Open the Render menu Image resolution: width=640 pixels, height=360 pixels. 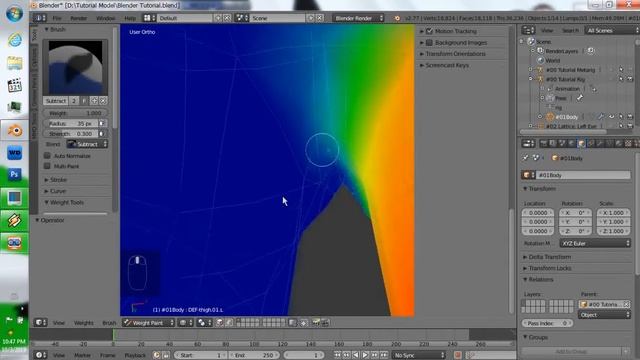(x=78, y=18)
